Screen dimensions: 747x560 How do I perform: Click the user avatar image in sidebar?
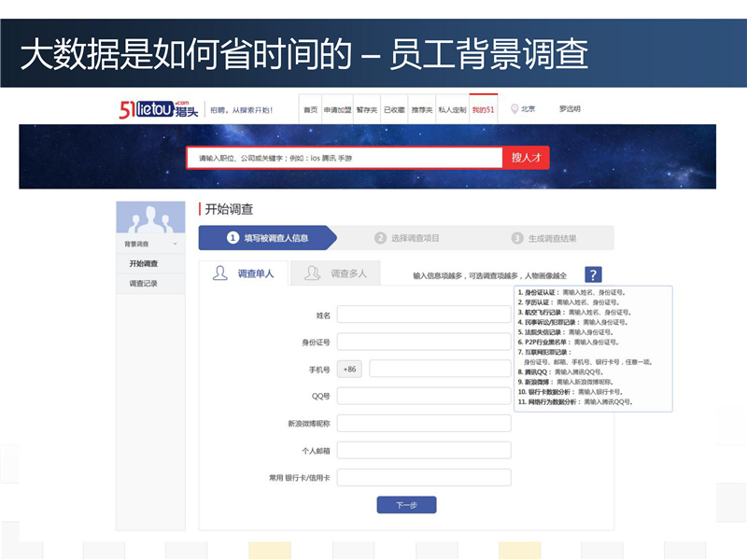150,218
